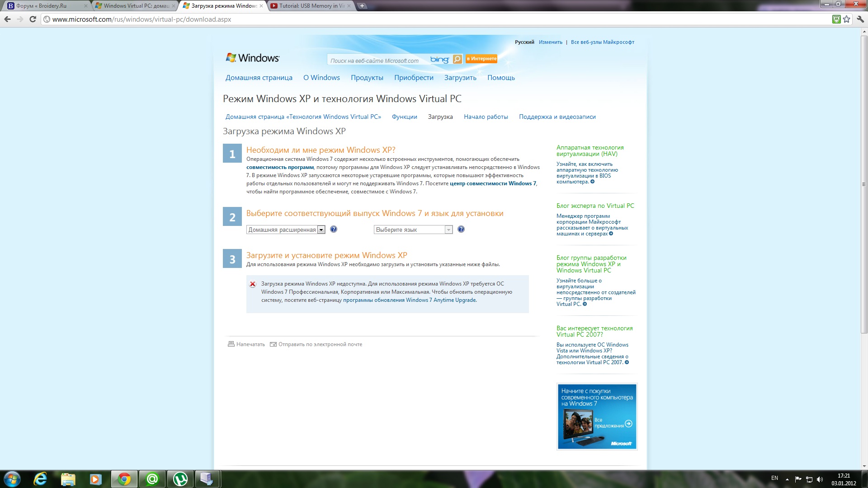This screenshot has width=868, height=488.
Task: Click help icon next to language dropdown
Action: pyautogui.click(x=461, y=230)
